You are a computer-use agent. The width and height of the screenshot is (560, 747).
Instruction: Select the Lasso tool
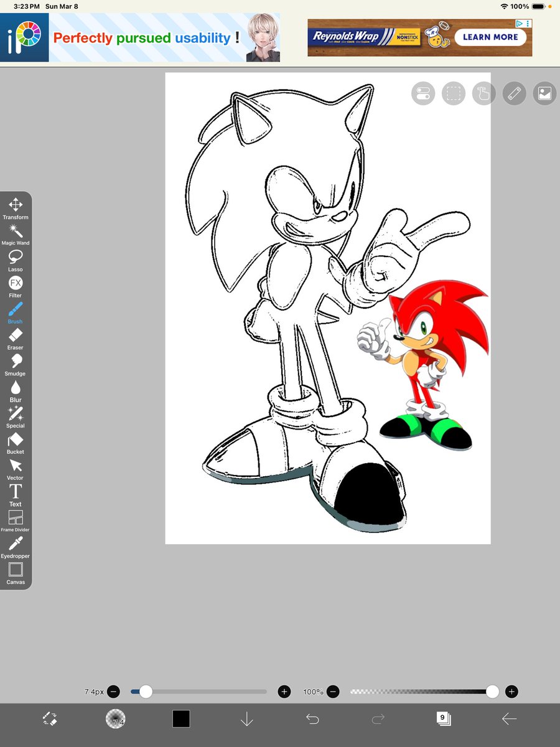(x=16, y=261)
